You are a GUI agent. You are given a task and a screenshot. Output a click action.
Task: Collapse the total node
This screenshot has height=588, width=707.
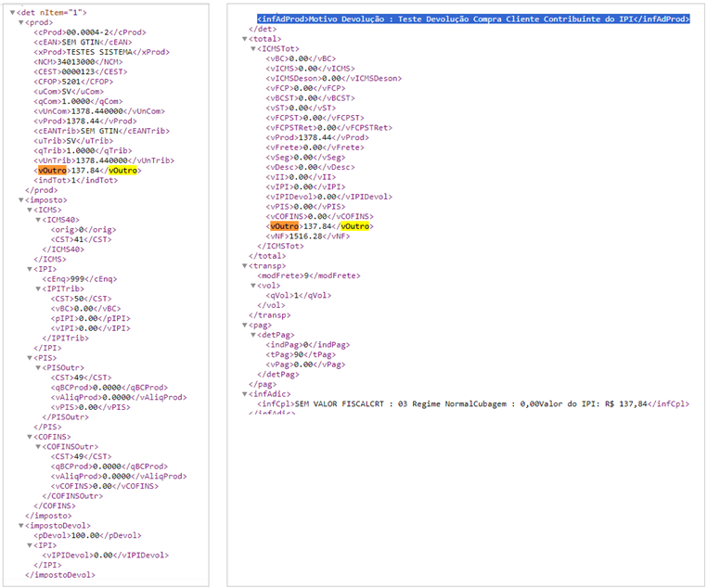245,38
